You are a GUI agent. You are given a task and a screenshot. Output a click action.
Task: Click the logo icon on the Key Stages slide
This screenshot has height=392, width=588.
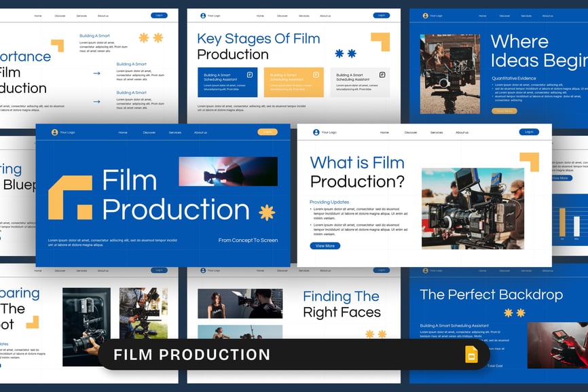click(x=202, y=15)
